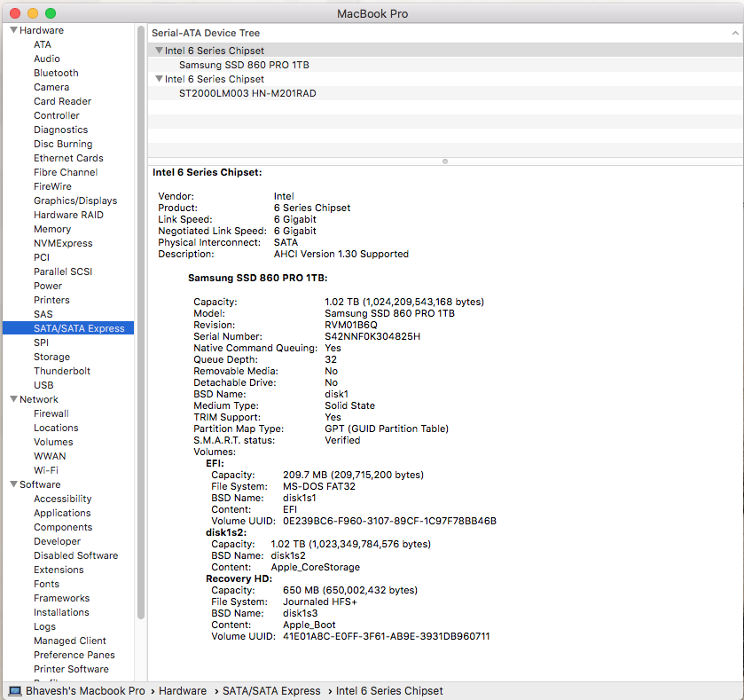The width and height of the screenshot is (744, 700).
Task: Select SPI in the sidebar
Action: coord(41,342)
